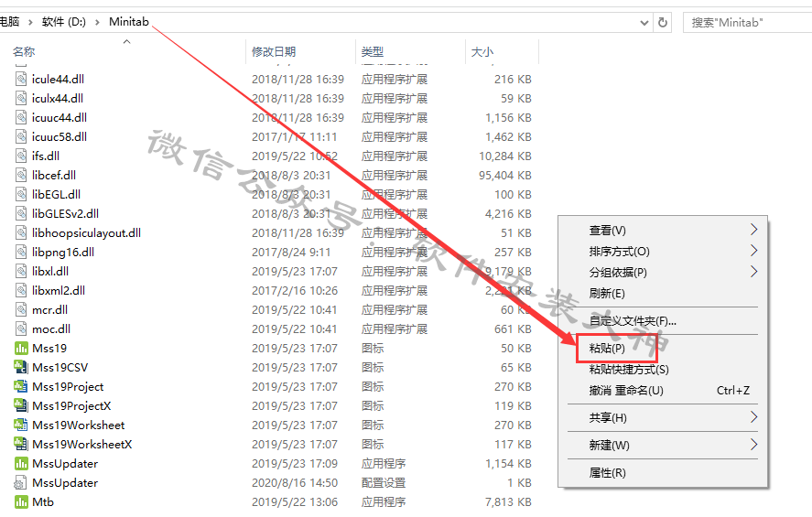812x517 pixels.
Task: Focus the 搜索"Minitab" search field
Action: (747, 22)
